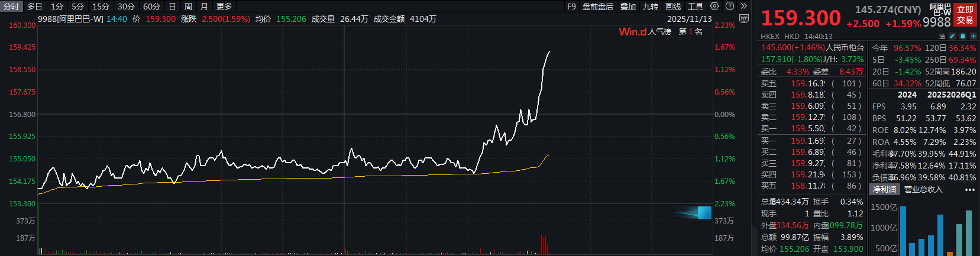980x256 pixels.
Task: Open the three-dot menu beside 营业总收入
Action: pyautogui.click(x=969, y=190)
